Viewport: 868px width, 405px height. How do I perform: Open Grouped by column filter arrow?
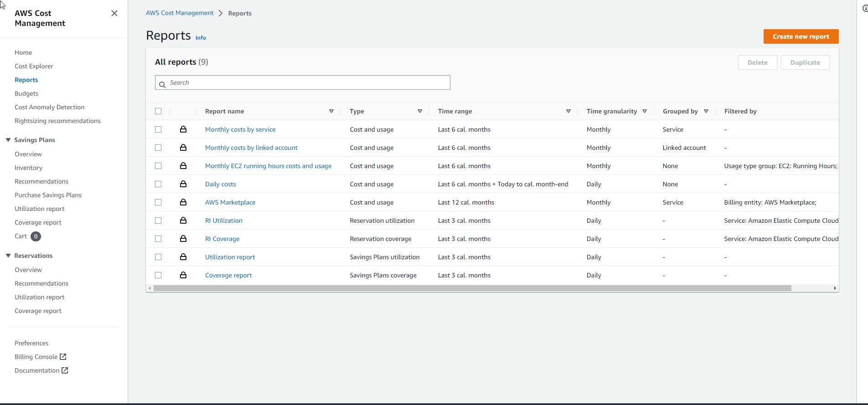click(x=706, y=111)
